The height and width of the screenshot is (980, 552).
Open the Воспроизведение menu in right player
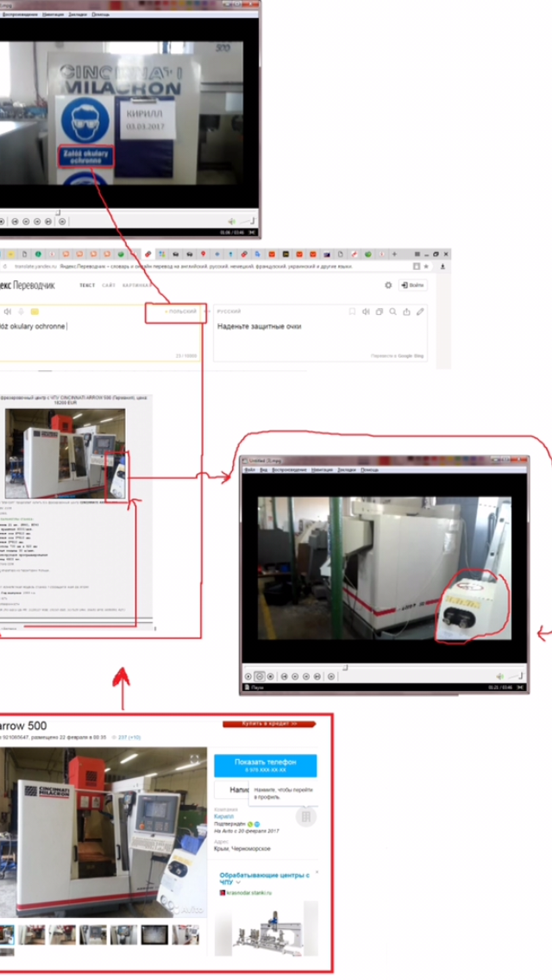click(290, 470)
